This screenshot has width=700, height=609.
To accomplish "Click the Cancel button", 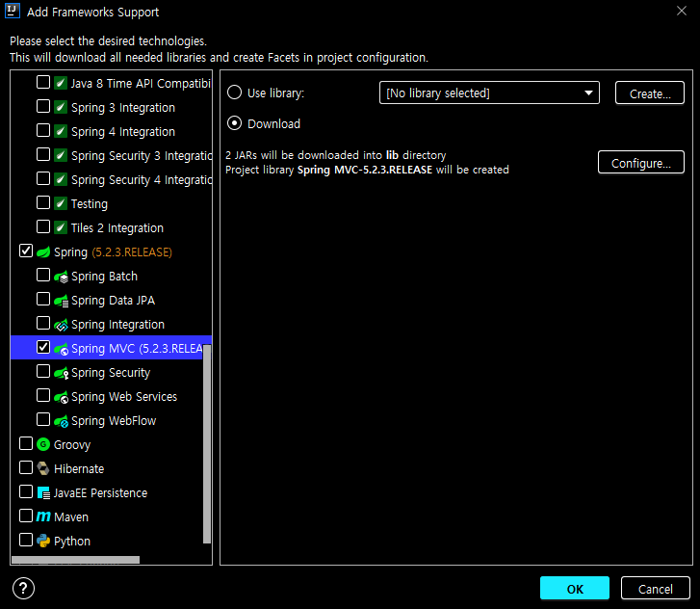I will click(655, 588).
